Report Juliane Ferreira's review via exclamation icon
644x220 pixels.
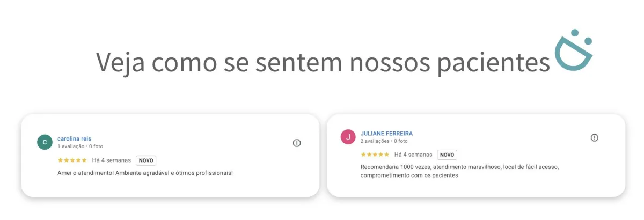[594, 138]
